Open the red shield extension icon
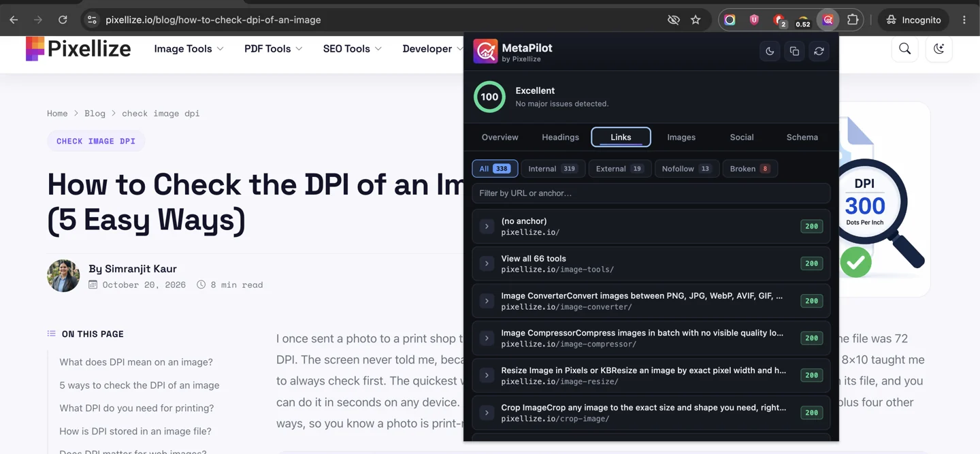The image size is (980, 454). coord(754,20)
